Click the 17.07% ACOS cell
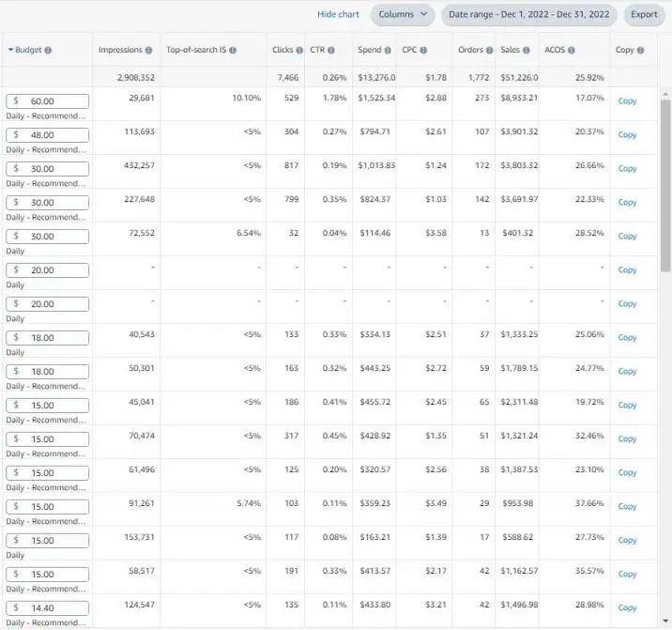Image resolution: width=672 pixels, height=630 pixels. pos(589,98)
